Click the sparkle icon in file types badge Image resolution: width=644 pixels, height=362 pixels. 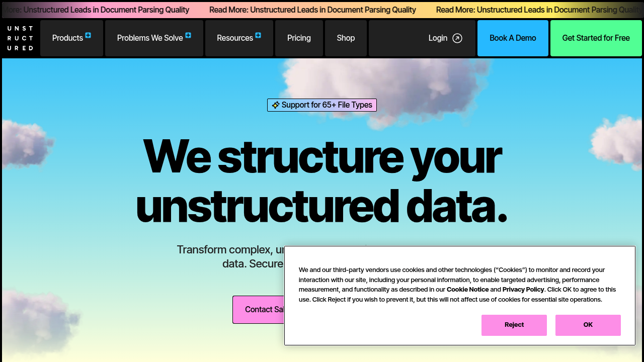[276, 105]
